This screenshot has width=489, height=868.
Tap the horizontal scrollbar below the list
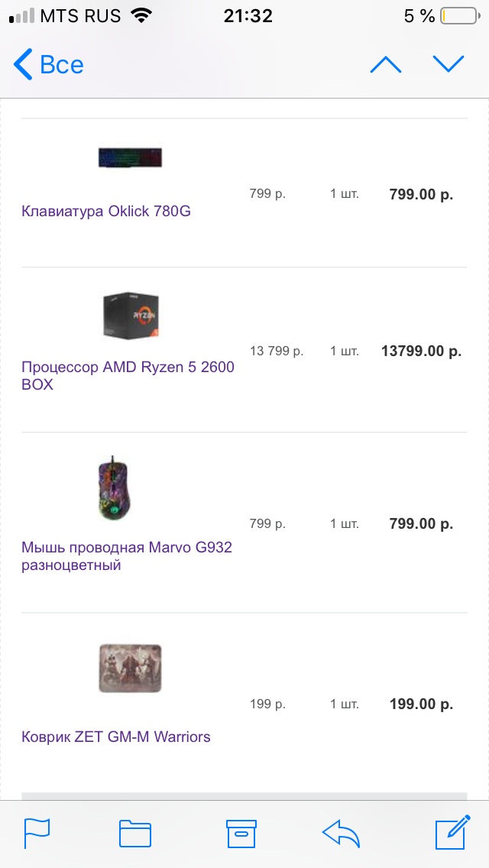click(x=244, y=796)
